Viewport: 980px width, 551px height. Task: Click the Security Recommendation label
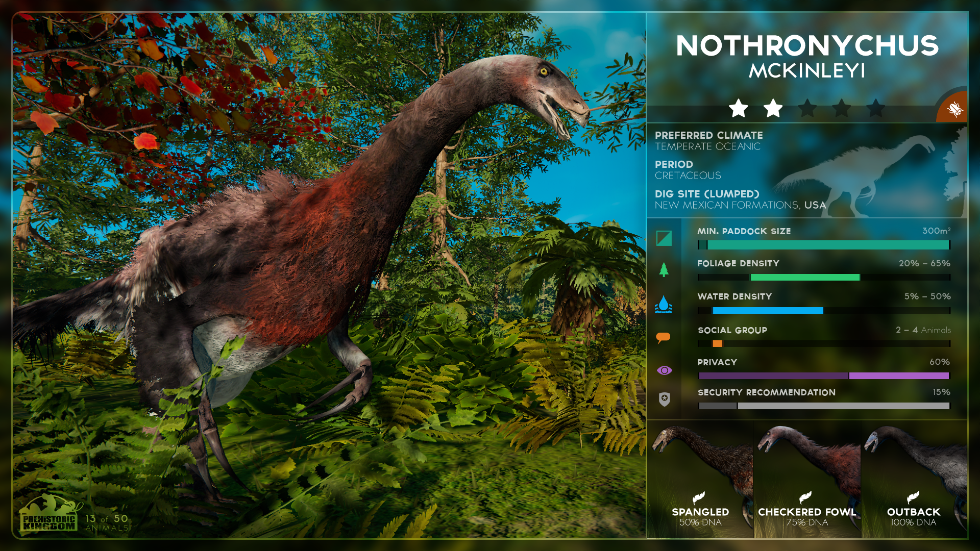click(767, 392)
